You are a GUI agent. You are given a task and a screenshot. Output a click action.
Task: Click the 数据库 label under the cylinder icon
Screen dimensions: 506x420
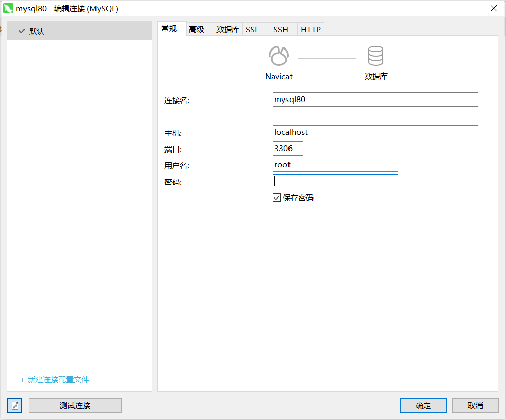pyautogui.click(x=376, y=77)
